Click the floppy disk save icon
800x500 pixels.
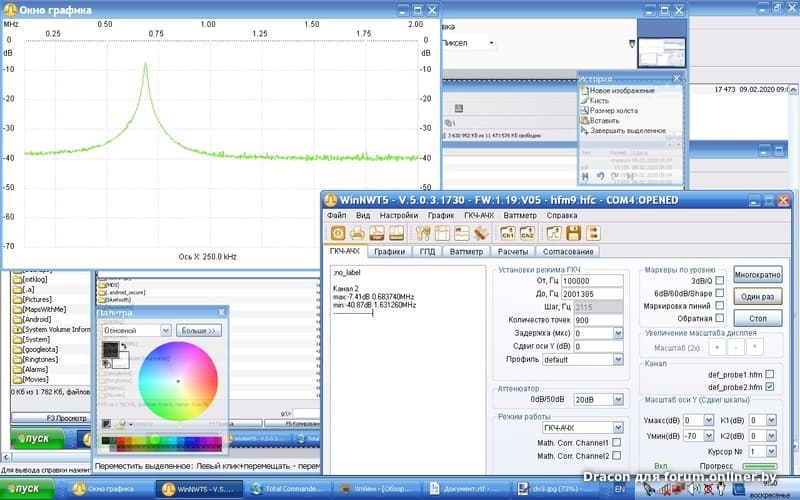click(x=574, y=233)
